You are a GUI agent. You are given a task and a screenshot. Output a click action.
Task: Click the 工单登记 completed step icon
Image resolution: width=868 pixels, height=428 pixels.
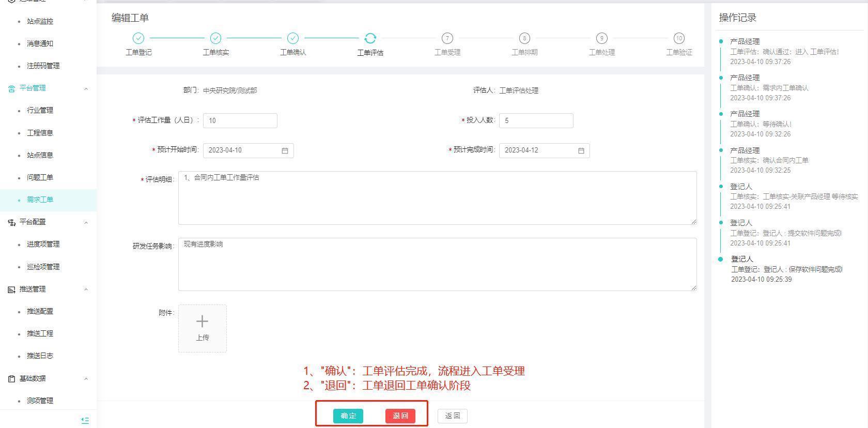(138, 38)
